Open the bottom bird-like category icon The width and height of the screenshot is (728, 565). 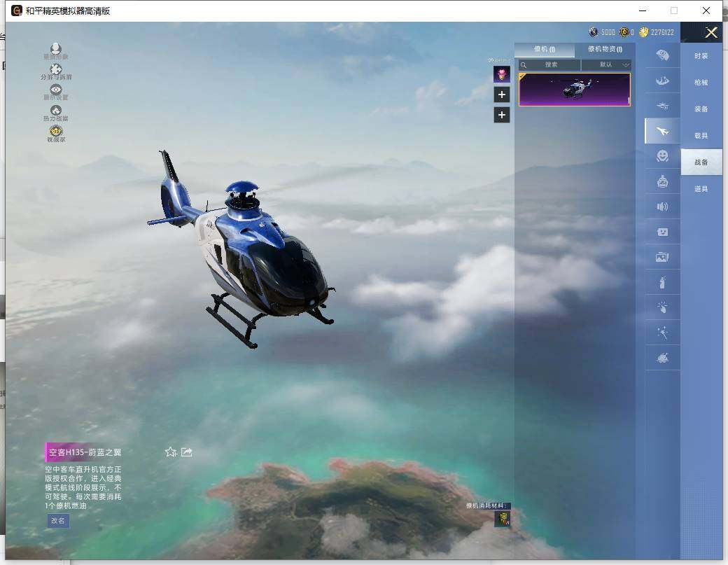tap(662, 358)
